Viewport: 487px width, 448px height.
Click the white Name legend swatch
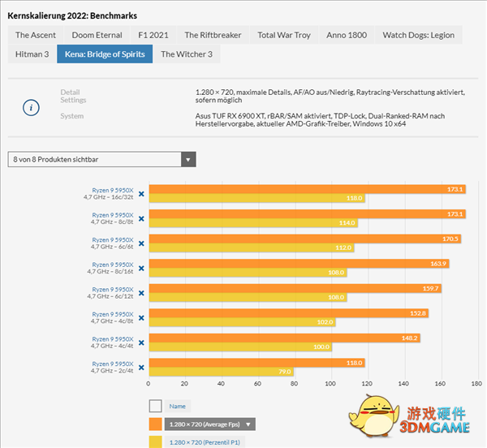[x=155, y=406]
